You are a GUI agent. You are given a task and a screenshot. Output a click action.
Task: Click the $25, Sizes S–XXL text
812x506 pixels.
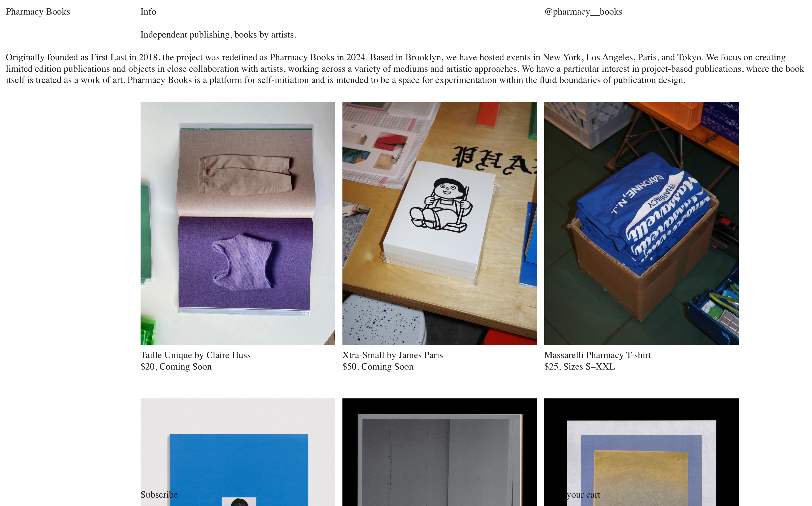click(580, 367)
